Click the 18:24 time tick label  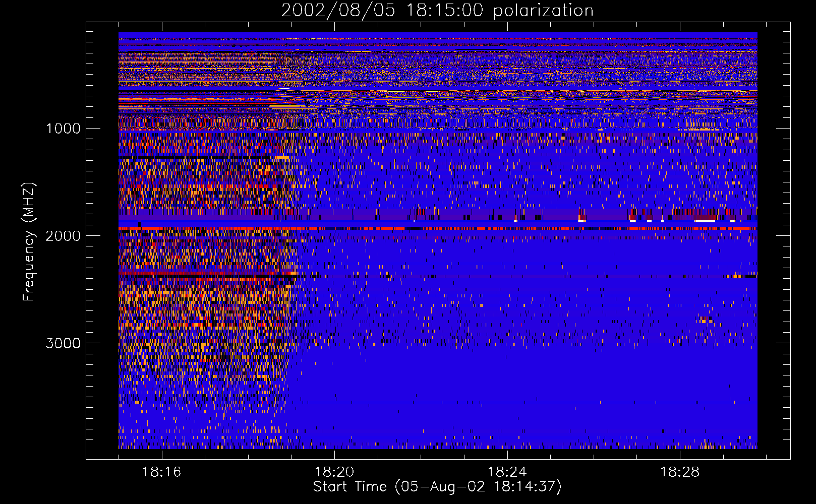click(507, 472)
